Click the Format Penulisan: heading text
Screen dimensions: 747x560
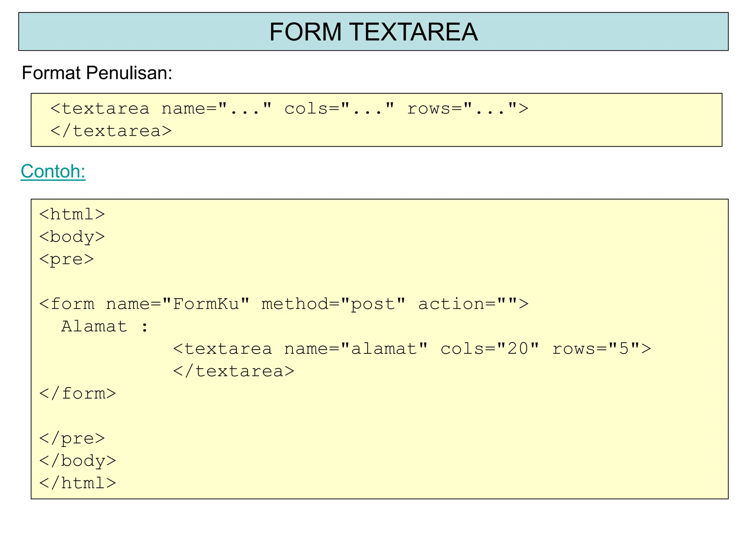[97, 73]
